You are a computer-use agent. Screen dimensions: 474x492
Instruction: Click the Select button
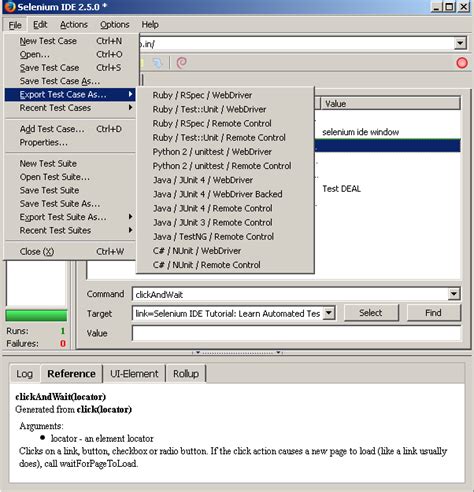tap(371, 313)
